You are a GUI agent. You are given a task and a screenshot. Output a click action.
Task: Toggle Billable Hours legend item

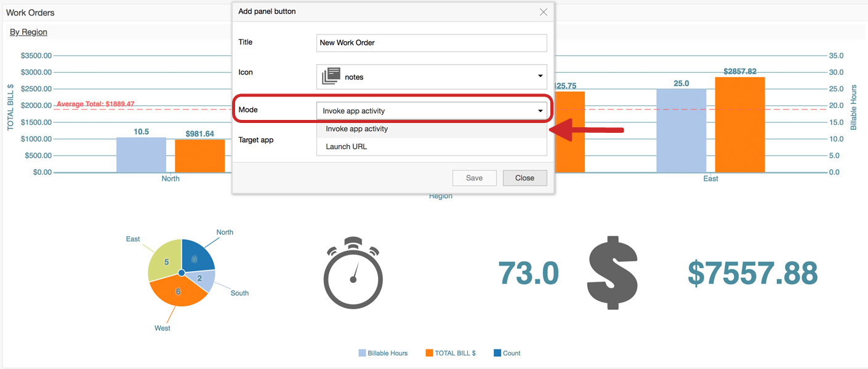(x=383, y=353)
